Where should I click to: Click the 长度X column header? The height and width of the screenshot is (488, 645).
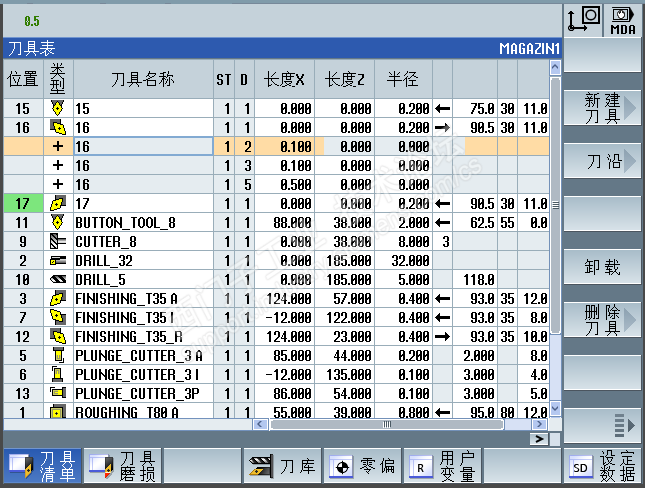pos(284,79)
